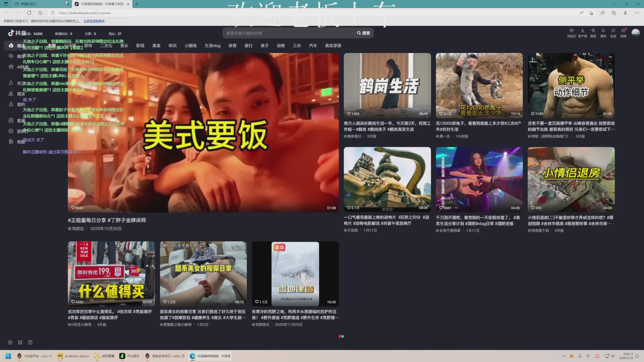Click Windows Start button on taskbar

8,356
